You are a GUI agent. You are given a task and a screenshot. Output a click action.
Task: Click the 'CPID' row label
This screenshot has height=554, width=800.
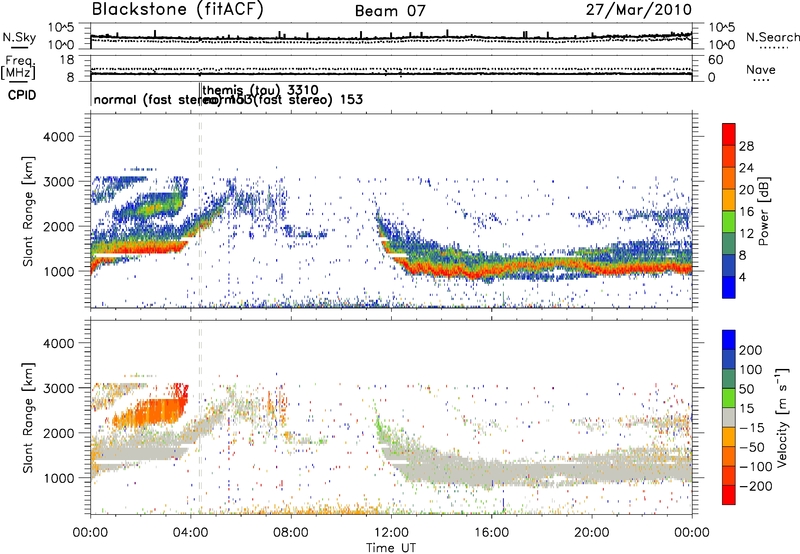pyautogui.click(x=22, y=95)
